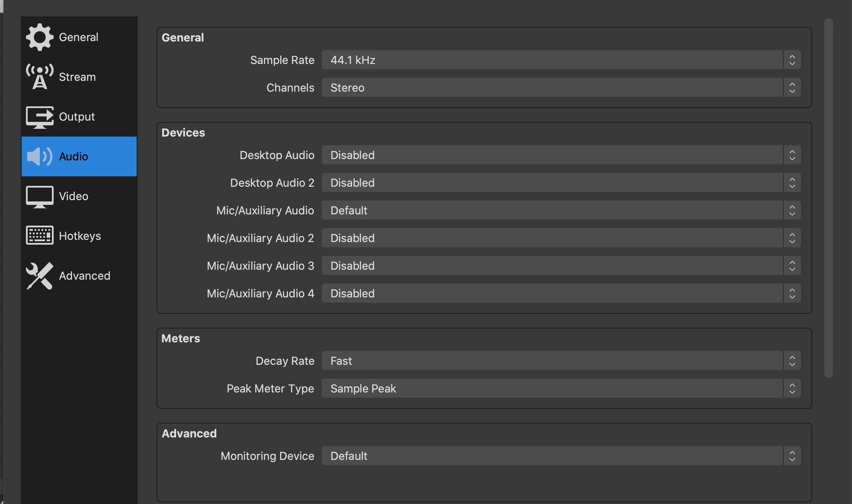The height and width of the screenshot is (504, 852).
Task: Click the Video monitor icon
Action: click(x=39, y=197)
